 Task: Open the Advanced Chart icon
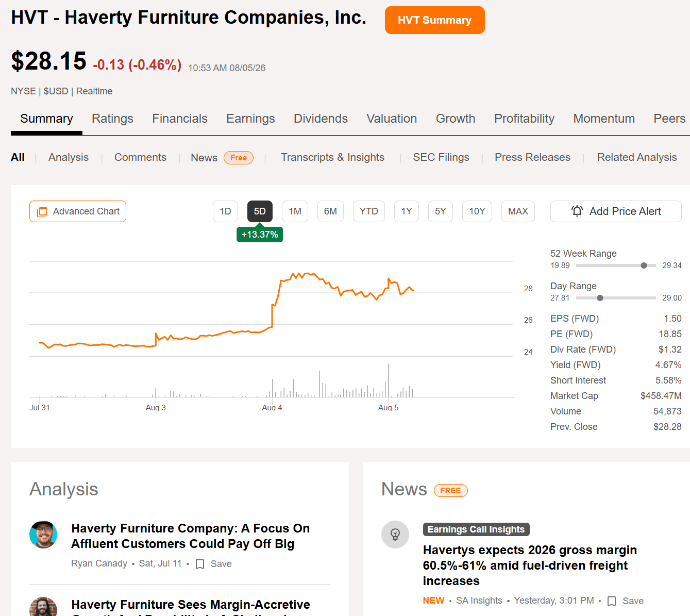(42, 212)
